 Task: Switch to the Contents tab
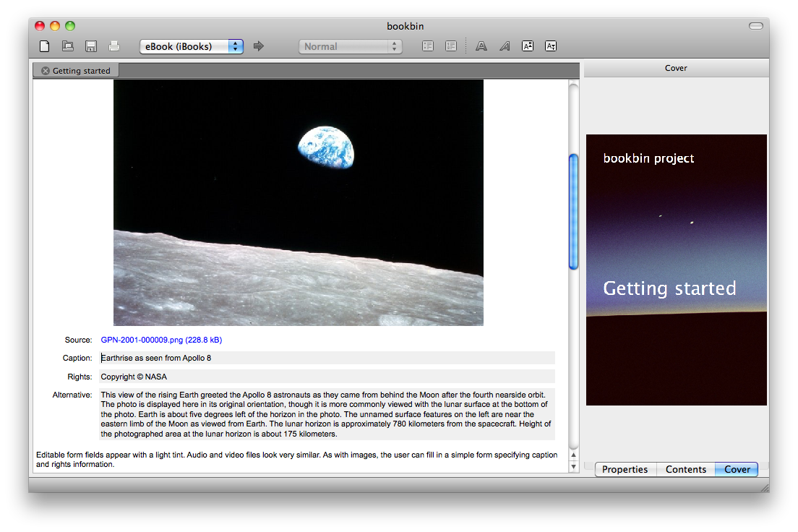point(686,469)
